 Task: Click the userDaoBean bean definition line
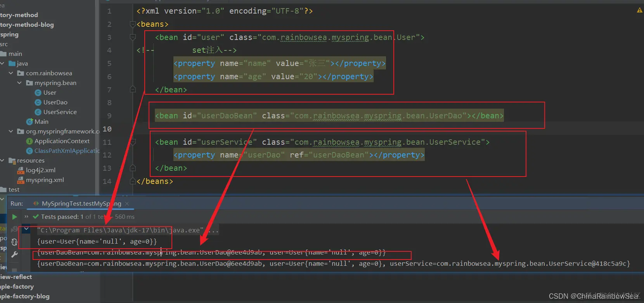[x=329, y=116]
